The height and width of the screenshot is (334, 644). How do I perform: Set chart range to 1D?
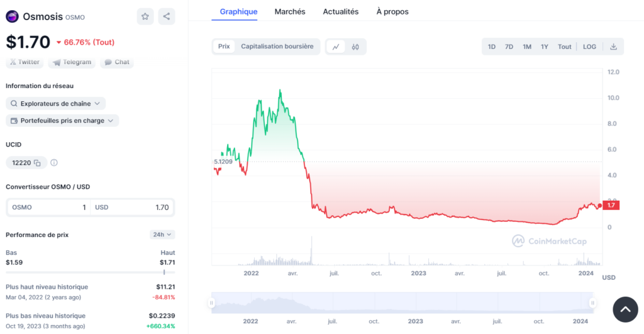(x=492, y=47)
